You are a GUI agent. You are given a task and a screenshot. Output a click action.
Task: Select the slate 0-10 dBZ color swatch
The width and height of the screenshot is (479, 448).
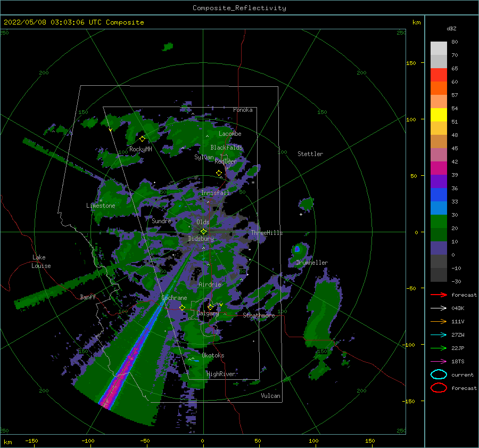coord(439,248)
